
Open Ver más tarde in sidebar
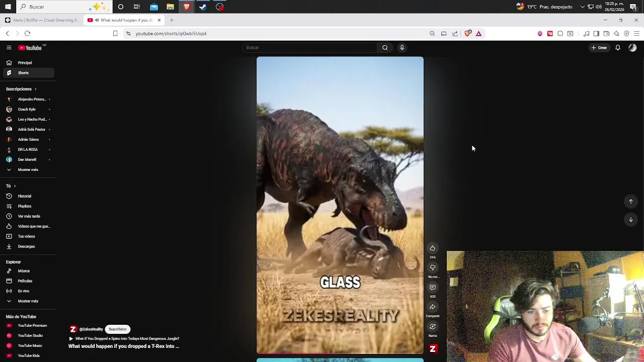tap(29, 216)
